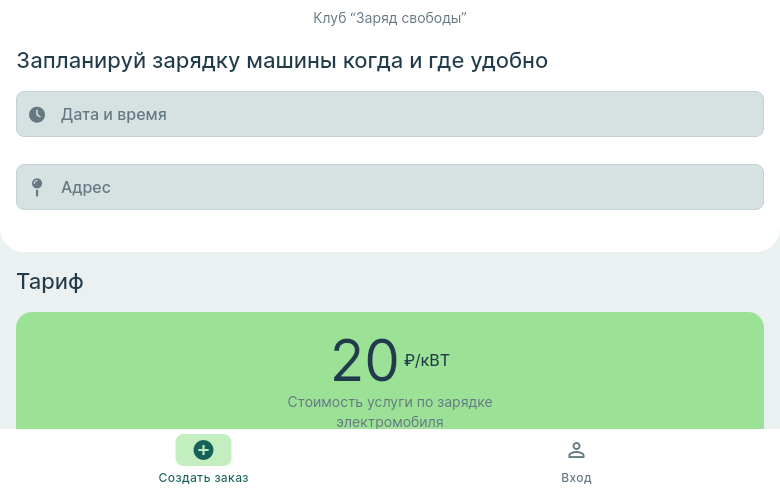This screenshot has width=780, height=493.
Task: Open the "Создать заказ" tab label
Action: [203, 478]
